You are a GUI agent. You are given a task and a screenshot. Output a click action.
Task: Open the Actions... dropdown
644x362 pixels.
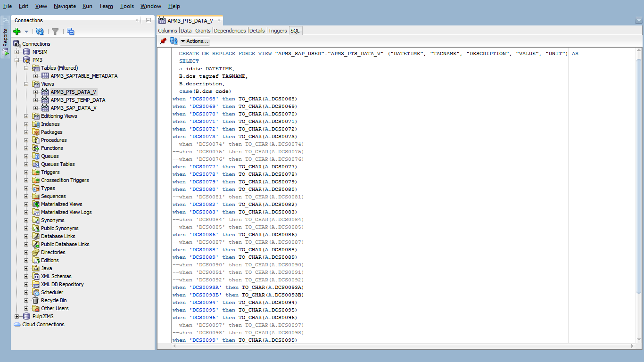pyautogui.click(x=195, y=41)
